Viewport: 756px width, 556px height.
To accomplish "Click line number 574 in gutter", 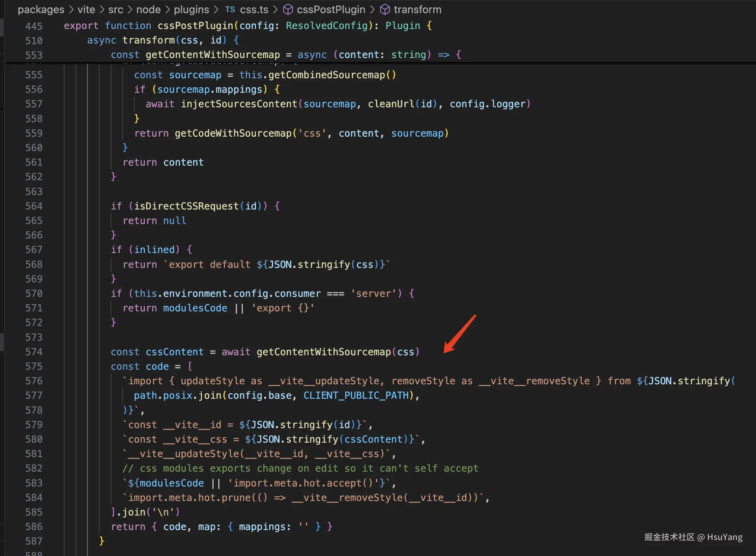I will point(34,352).
